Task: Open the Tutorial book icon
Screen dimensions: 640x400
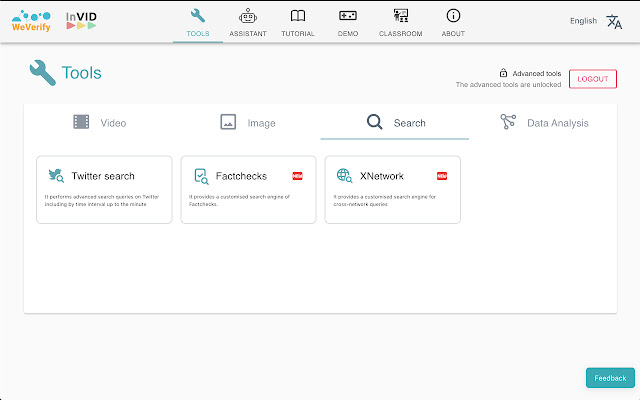Action: 298,16
